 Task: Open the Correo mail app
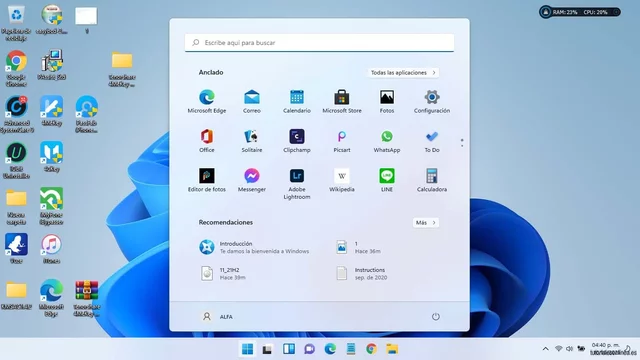(252, 101)
